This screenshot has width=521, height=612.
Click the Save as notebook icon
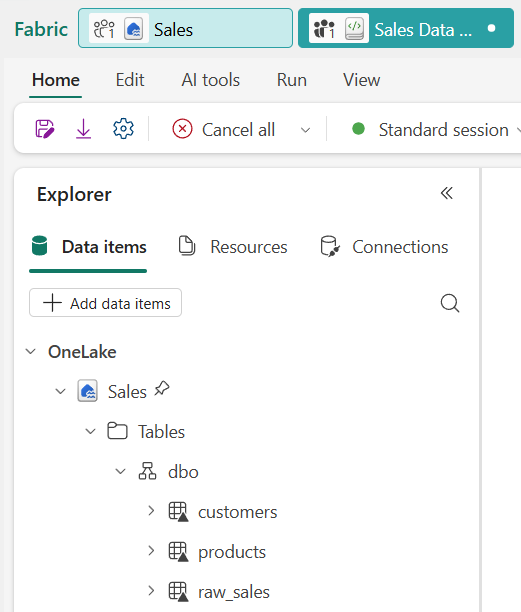45,129
